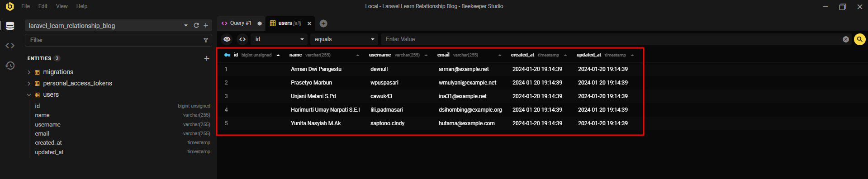Open the database entities sidebar icon
Image resolution: width=868 pixels, height=179 pixels.
pyautogui.click(x=10, y=26)
